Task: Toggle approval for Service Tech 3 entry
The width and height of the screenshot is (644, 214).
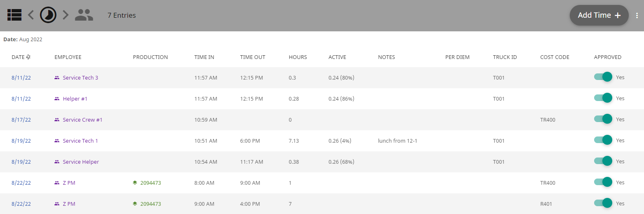Action: tap(603, 77)
